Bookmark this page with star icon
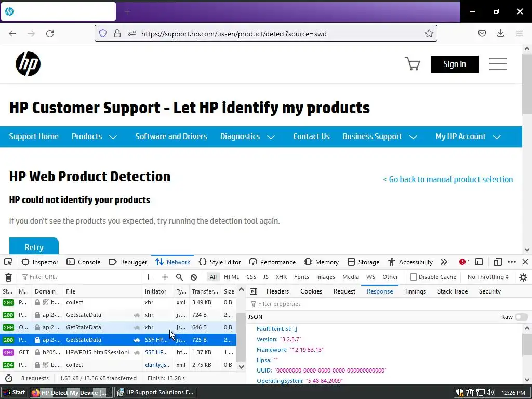The height and width of the screenshot is (399, 532). coord(429,34)
